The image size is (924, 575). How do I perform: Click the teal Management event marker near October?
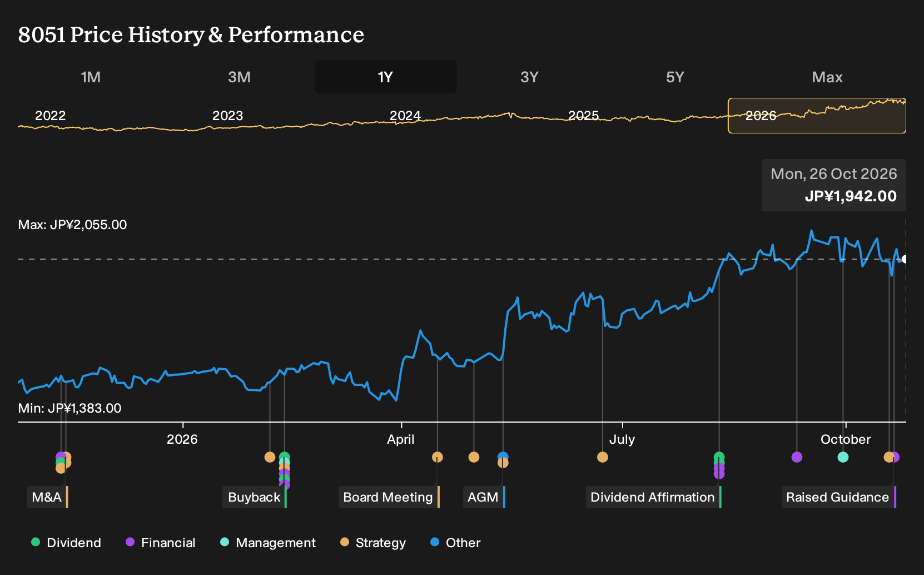[x=843, y=457]
